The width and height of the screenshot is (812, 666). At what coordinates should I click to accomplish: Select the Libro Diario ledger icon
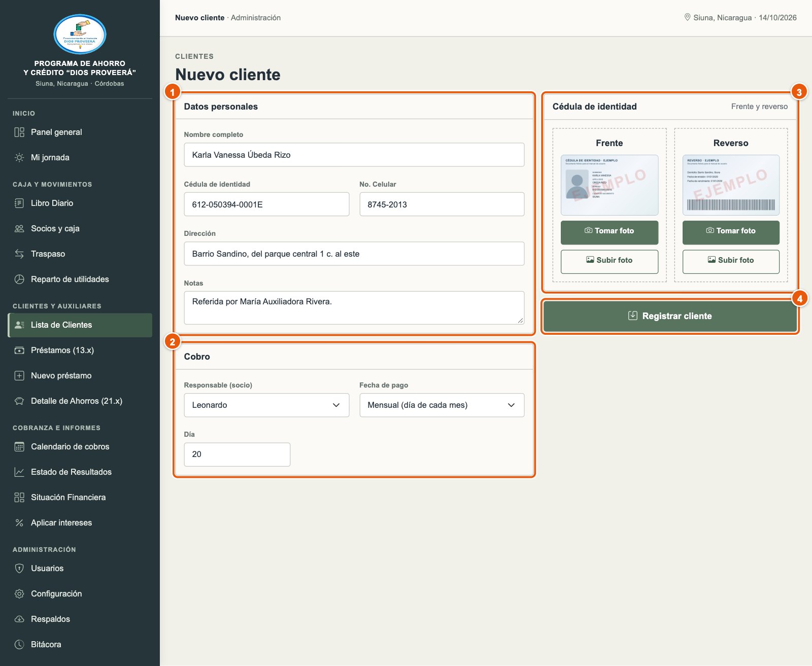tap(19, 203)
